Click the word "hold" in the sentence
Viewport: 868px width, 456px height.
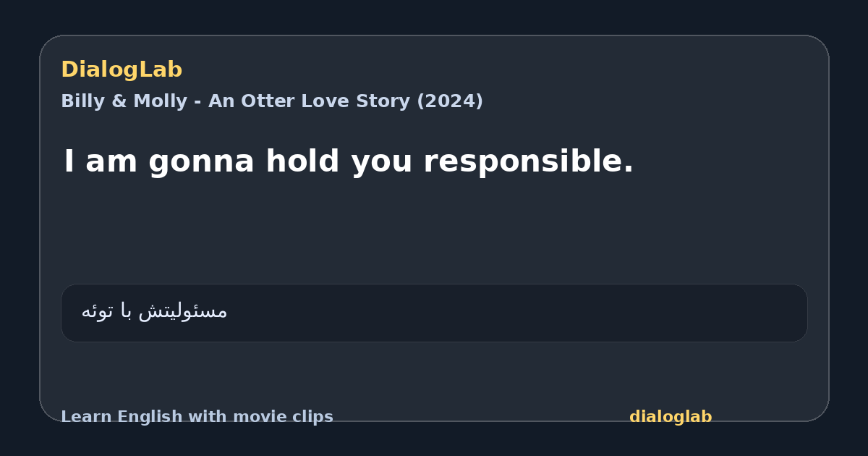coord(302,161)
